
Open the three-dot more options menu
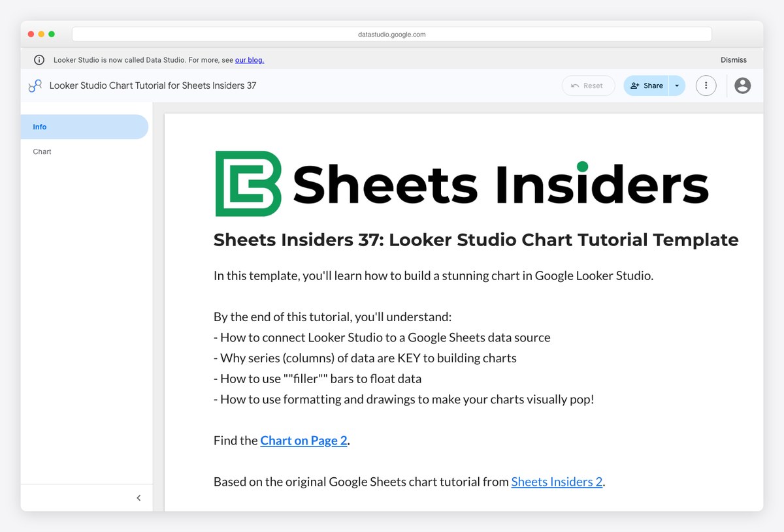coord(706,86)
